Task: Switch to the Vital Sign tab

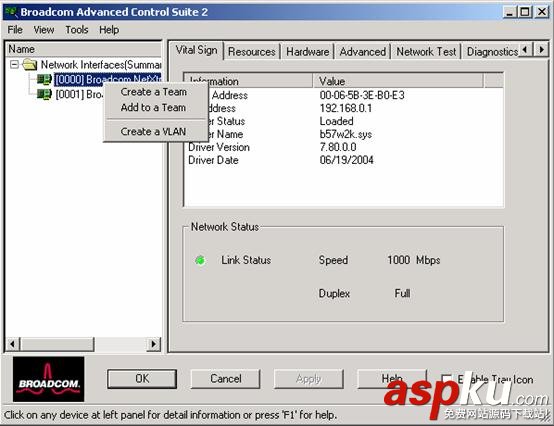Action: (196, 51)
